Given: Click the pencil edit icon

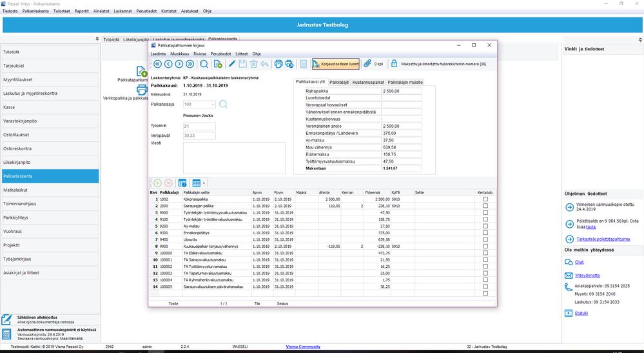Looking at the screenshot, I should point(232,64).
